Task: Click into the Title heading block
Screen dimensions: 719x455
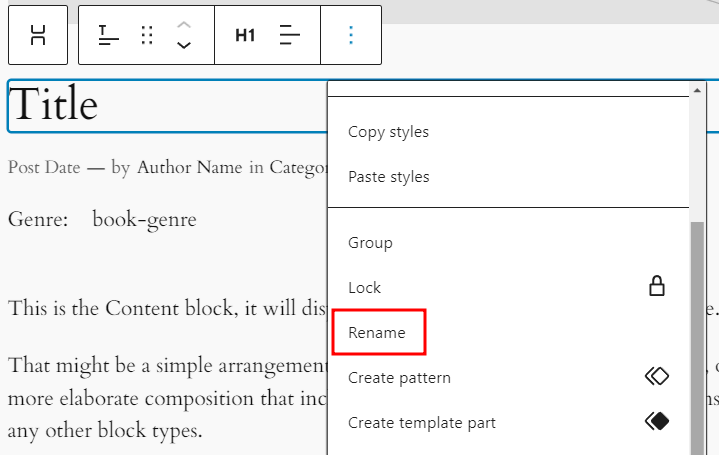Action: [55, 105]
